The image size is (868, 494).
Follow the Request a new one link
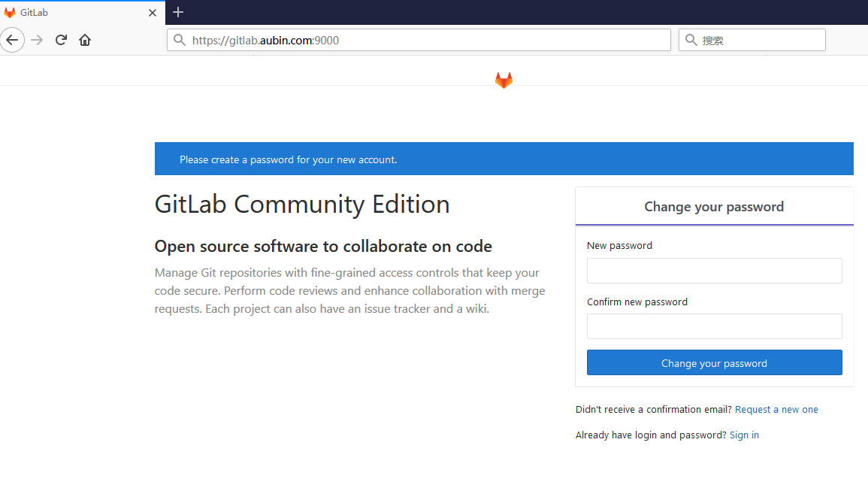pyautogui.click(x=776, y=409)
